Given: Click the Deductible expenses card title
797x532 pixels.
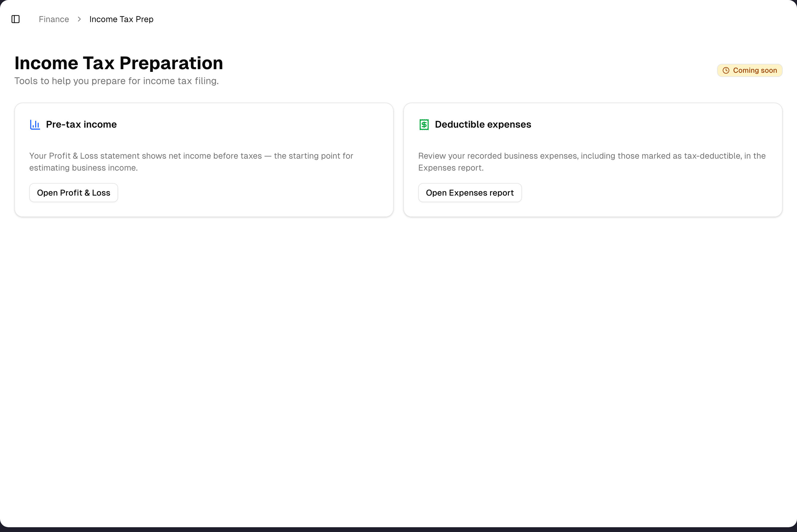Looking at the screenshot, I should pyautogui.click(x=483, y=125).
